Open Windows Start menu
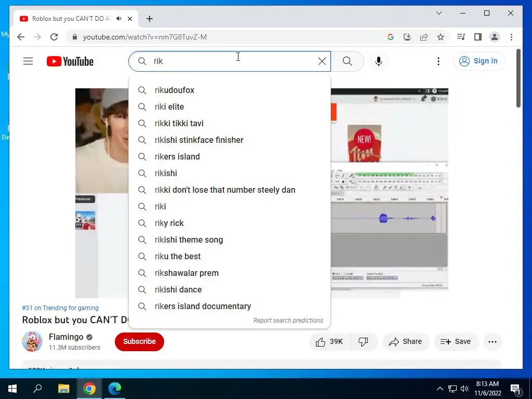This screenshot has width=532, height=399. pos(12,389)
